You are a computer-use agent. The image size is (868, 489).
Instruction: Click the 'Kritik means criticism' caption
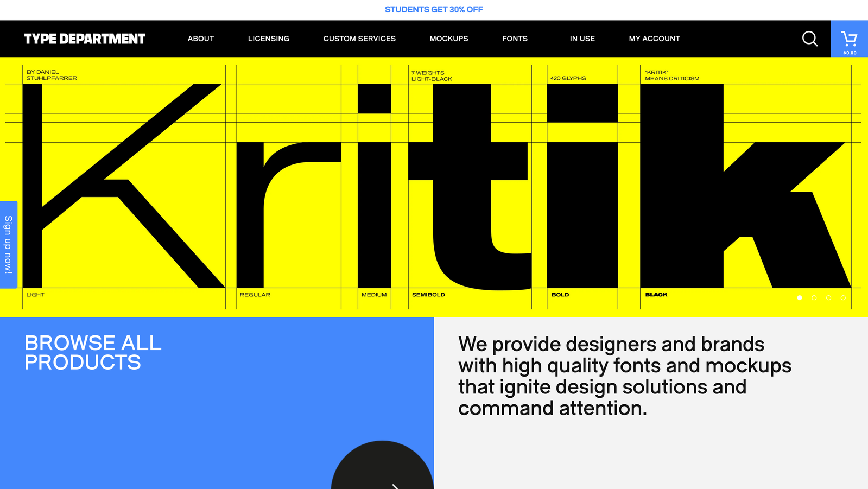pos(672,75)
